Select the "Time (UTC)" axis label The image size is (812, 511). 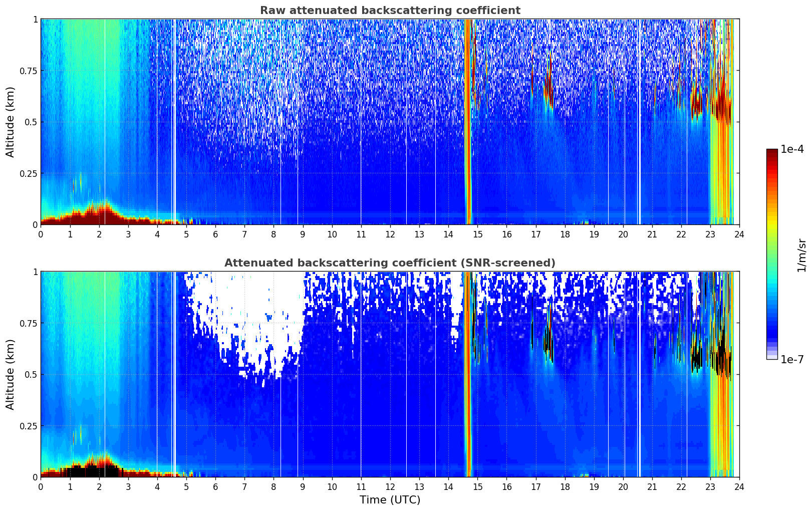coord(390,500)
